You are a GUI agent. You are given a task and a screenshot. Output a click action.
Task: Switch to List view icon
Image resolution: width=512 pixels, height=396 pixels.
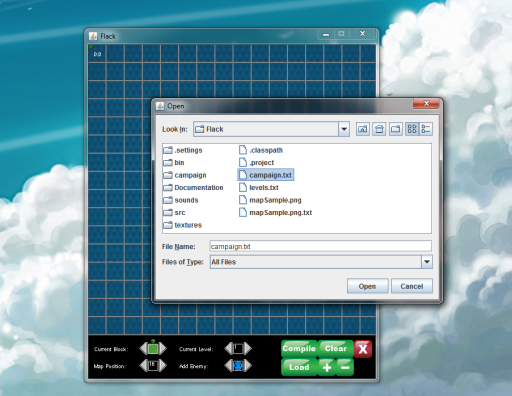point(412,129)
